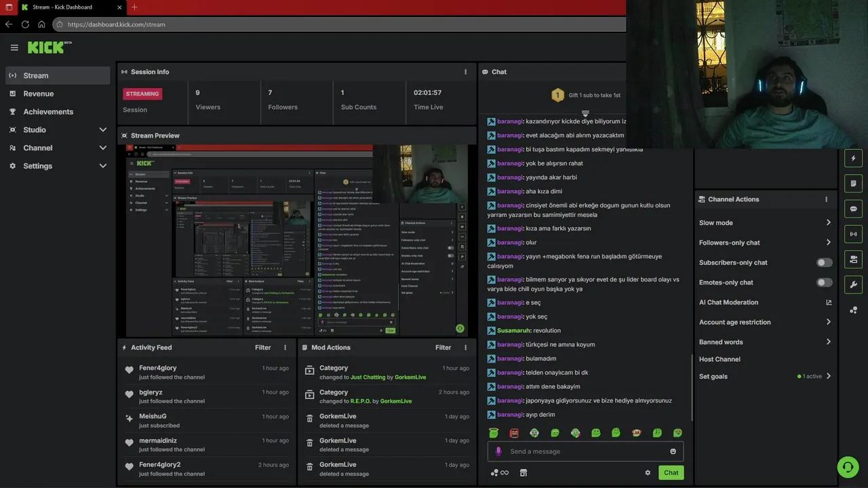This screenshot has height=488, width=868.
Task: Click the purple microphone icon in message box
Action: tap(498, 451)
